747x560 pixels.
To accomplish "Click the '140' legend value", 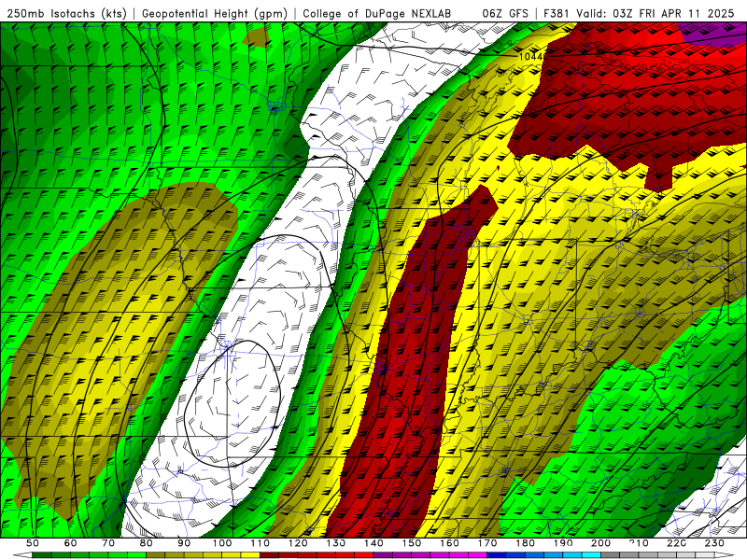I will (373, 543).
